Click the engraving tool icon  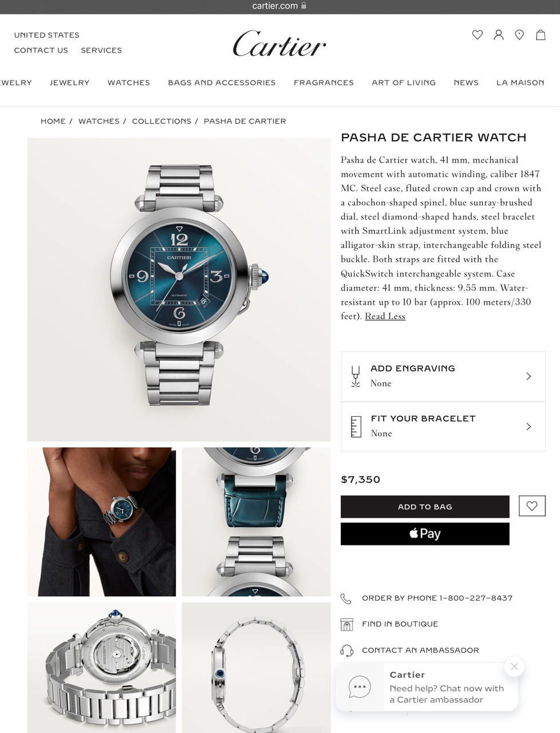coord(356,376)
